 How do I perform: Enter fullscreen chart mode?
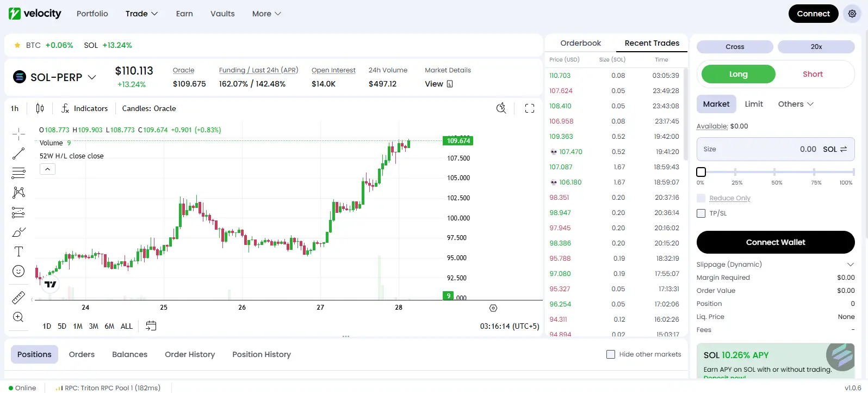pyautogui.click(x=530, y=108)
